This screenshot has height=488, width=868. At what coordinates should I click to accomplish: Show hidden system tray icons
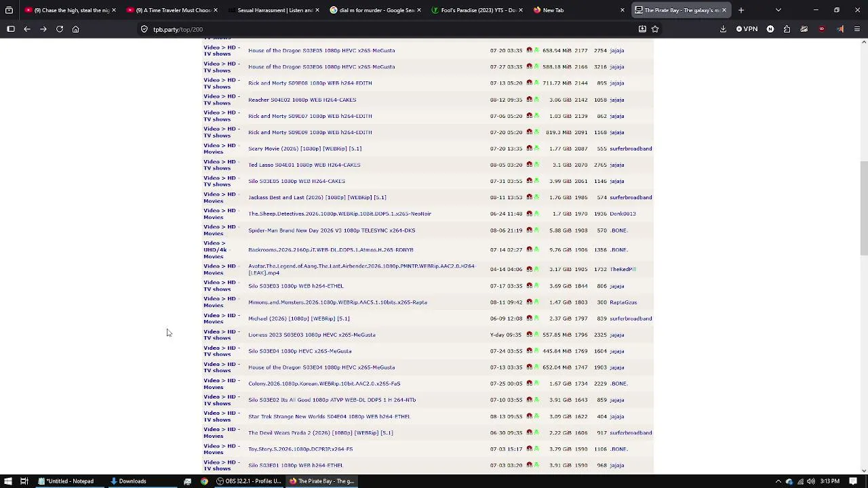[778, 481]
